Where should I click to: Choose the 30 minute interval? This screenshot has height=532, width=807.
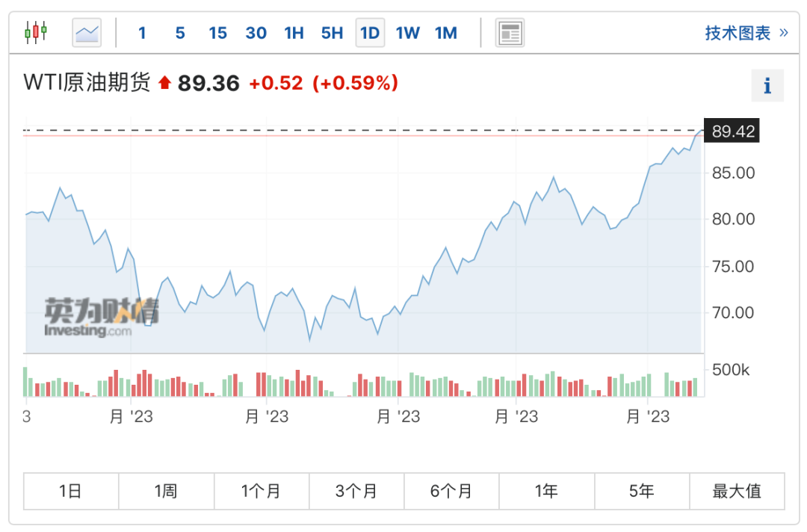pos(256,33)
